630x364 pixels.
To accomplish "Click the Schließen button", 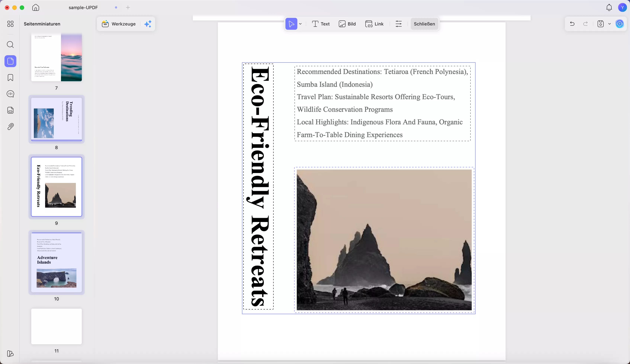I will click(424, 24).
